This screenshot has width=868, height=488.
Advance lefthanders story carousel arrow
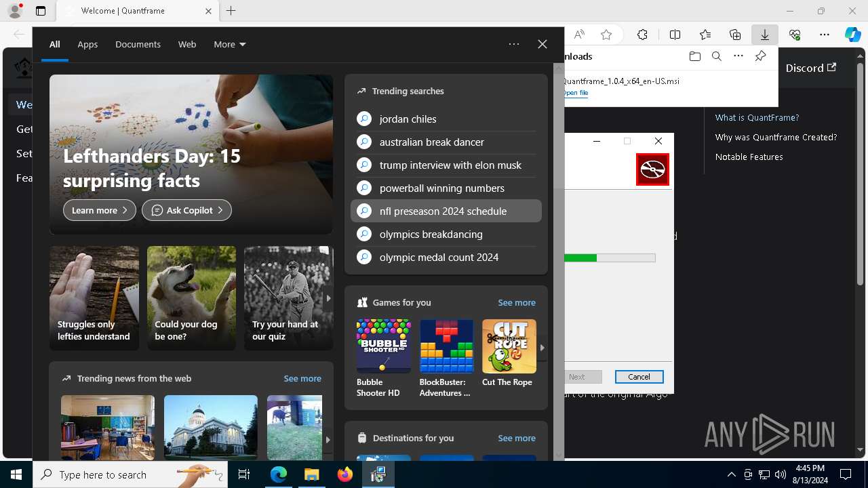pyautogui.click(x=328, y=298)
